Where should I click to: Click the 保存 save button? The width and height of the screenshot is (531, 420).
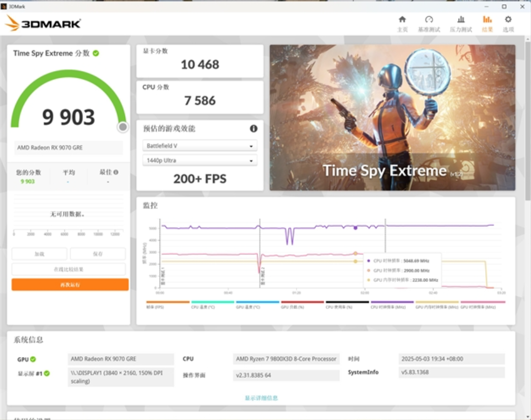pos(98,253)
